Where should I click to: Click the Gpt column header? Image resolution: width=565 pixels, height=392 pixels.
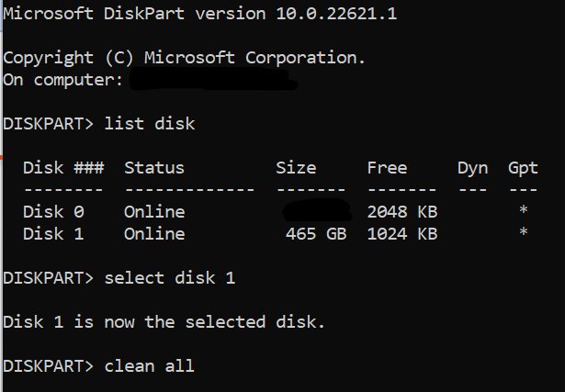tap(523, 168)
